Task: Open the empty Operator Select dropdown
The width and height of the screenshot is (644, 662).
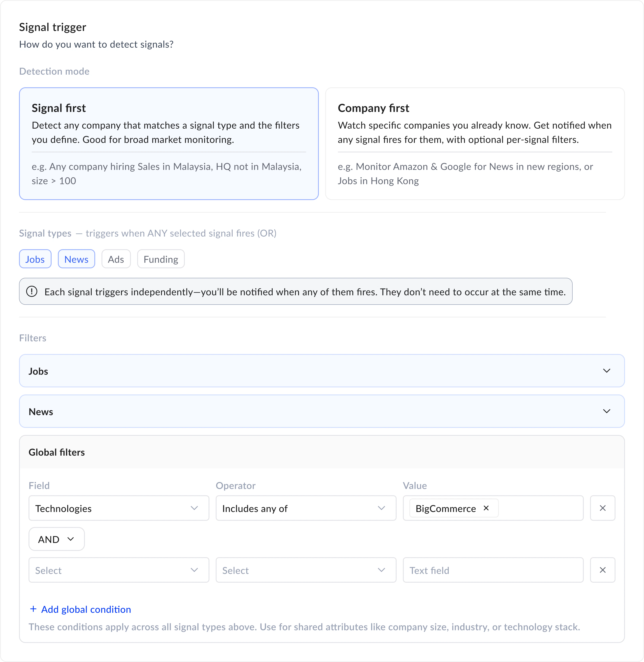Action: click(306, 570)
